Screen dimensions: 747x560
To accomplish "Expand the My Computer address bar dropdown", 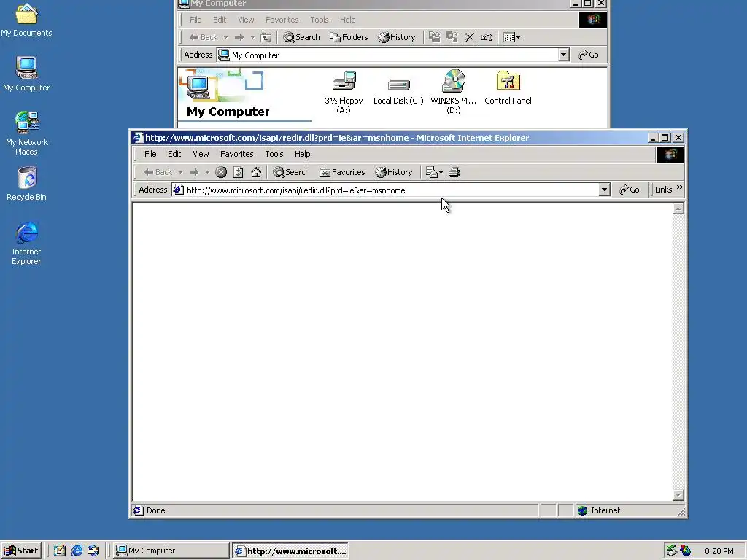I will point(564,55).
